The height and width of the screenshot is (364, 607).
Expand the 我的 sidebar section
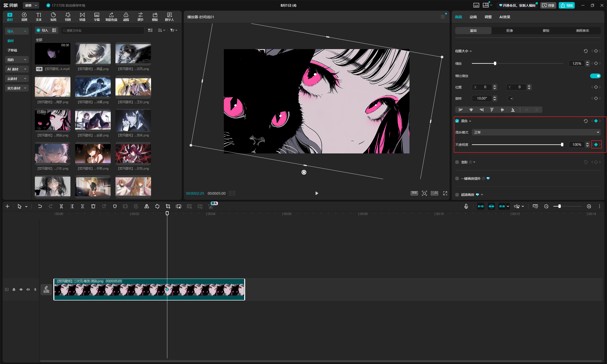click(x=17, y=60)
